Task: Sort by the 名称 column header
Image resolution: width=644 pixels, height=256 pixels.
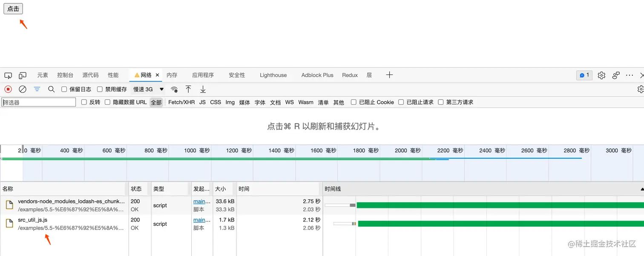Action: coord(64,189)
